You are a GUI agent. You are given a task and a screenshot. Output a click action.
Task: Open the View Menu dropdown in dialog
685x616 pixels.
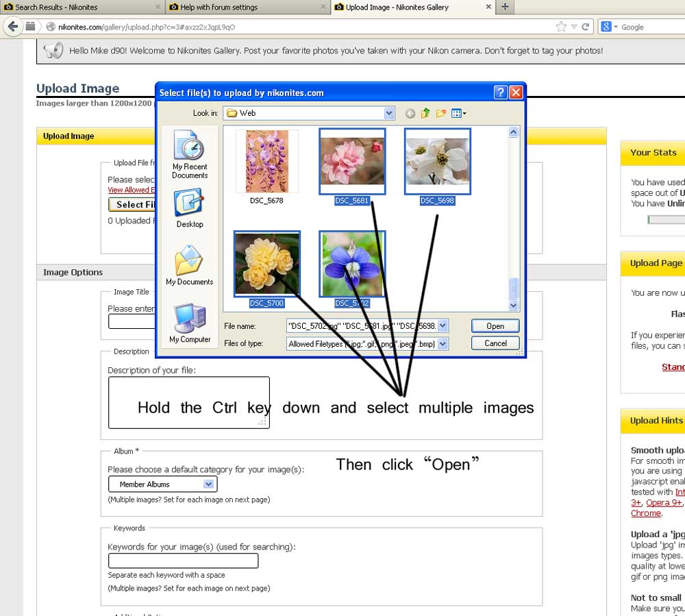point(459,113)
